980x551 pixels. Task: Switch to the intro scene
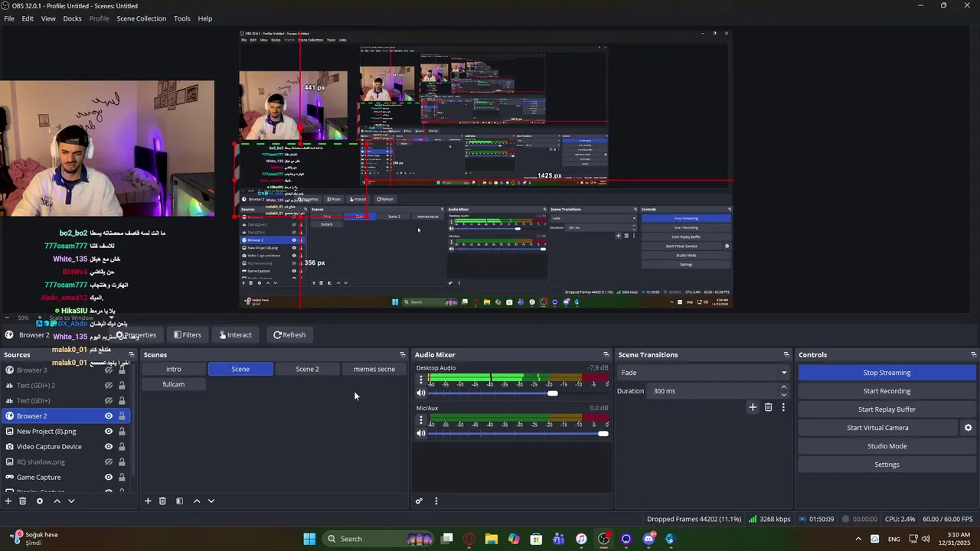(174, 369)
